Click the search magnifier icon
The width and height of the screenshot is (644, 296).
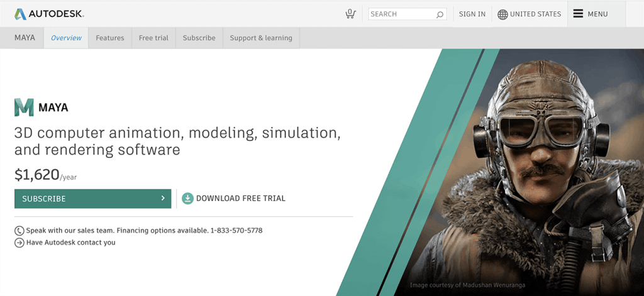[x=440, y=14]
